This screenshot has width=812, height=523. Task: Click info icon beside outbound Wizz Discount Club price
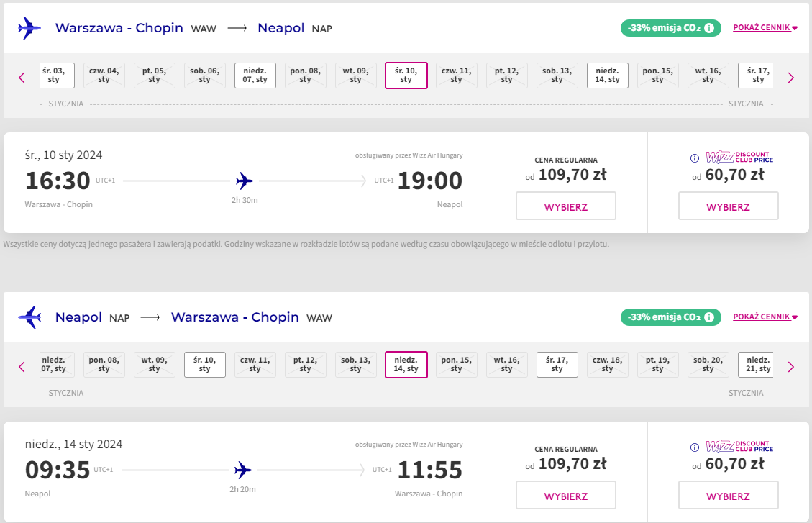point(695,158)
